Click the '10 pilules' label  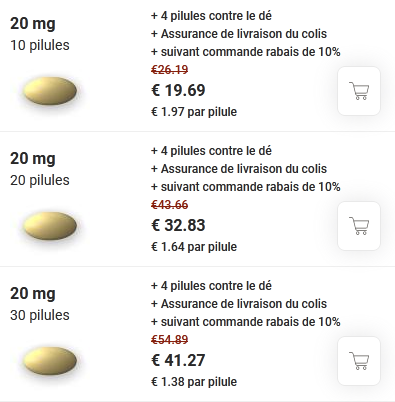[x=40, y=45]
